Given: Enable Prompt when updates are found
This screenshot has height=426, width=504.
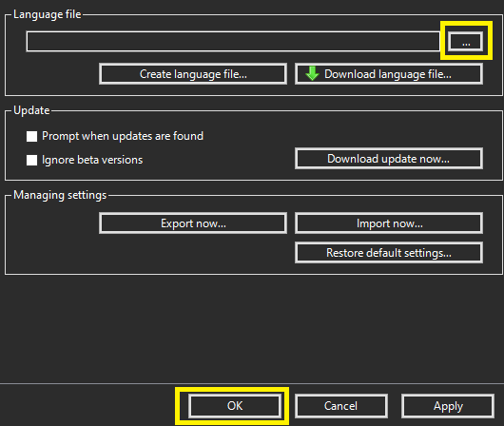Looking at the screenshot, I should click(x=31, y=136).
